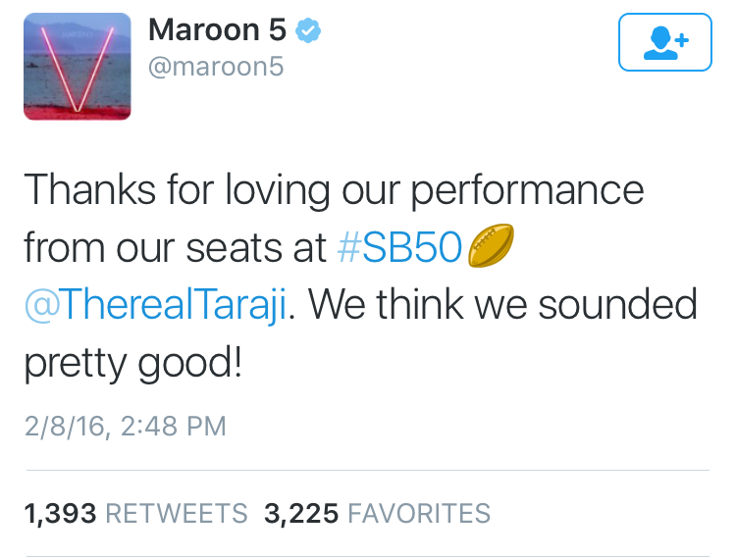This screenshot has width=736, height=560.
Task: Visit the @TherealTaraji mention
Action: 155,305
